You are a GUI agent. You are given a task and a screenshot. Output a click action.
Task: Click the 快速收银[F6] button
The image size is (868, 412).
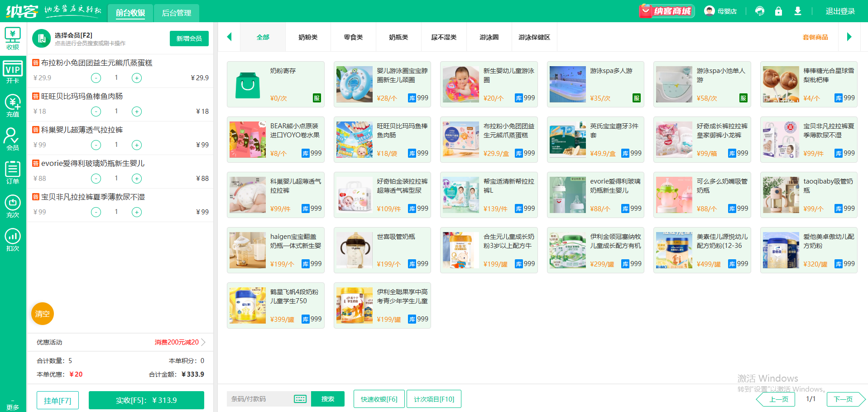click(x=379, y=399)
